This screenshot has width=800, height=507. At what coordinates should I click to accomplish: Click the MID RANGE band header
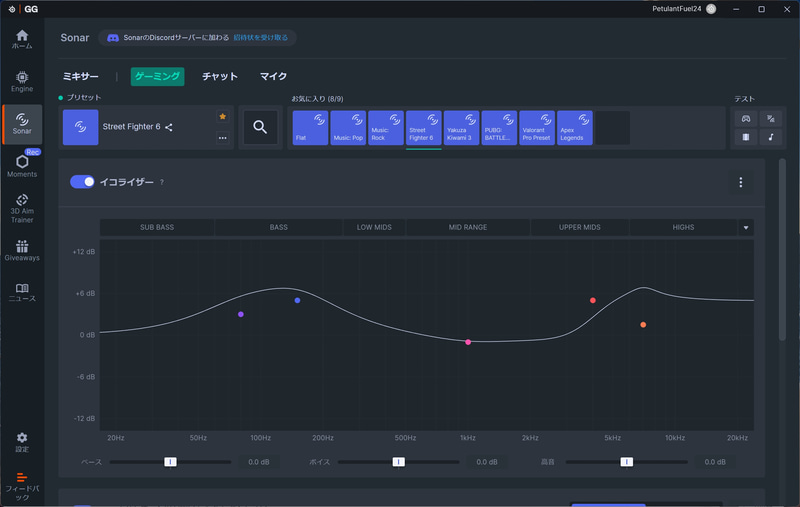(468, 227)
